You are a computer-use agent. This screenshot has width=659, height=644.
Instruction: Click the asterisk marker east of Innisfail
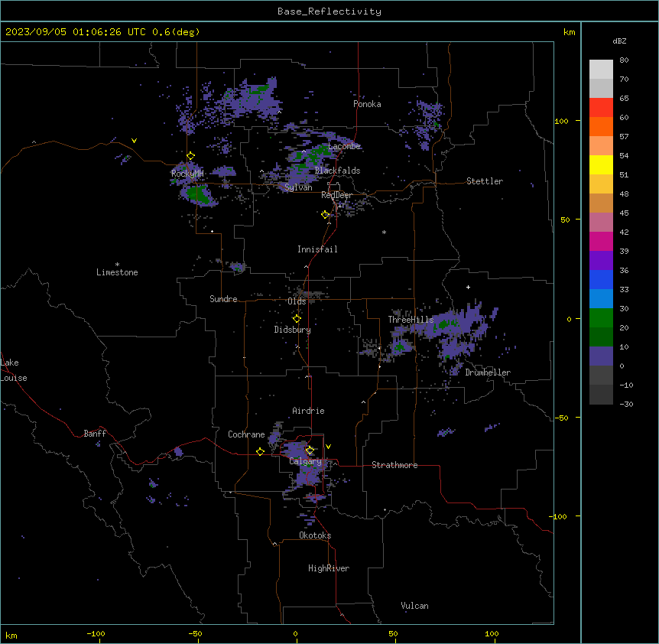384,232
